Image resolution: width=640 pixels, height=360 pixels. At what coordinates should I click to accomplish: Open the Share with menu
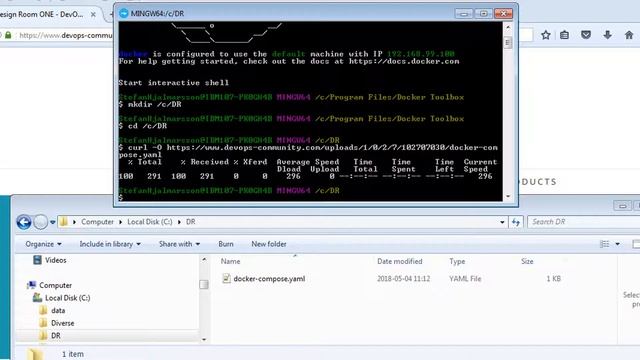[179, 244]
